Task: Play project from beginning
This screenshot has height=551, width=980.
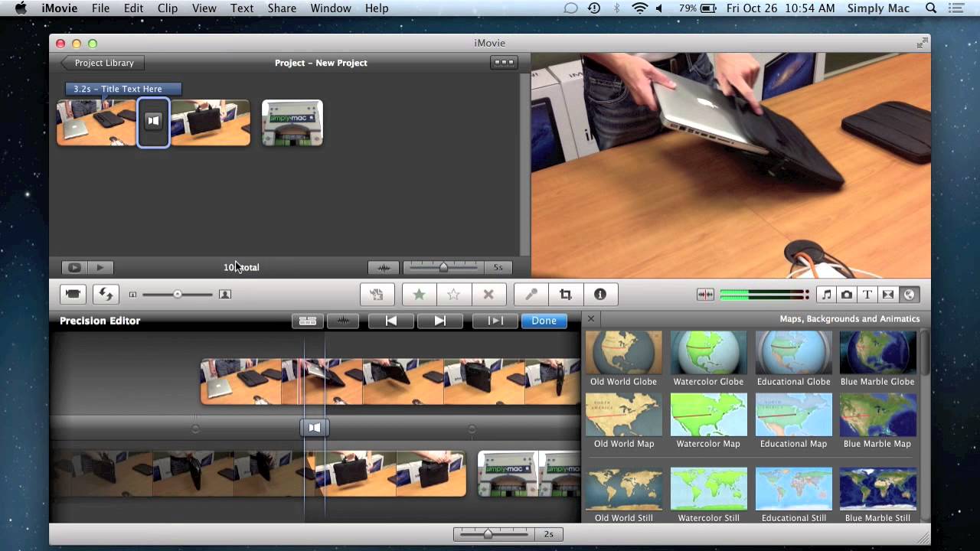Action: [x=100, y=267]
